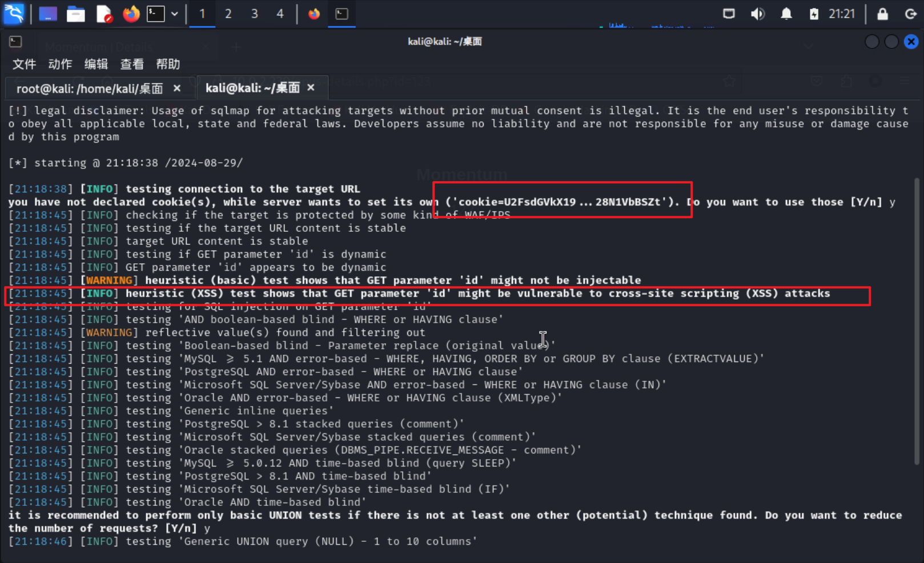Maximize the terminal window
Viewport: 924px width, 563px height.
pyautogui.click(x=891, y=42)
